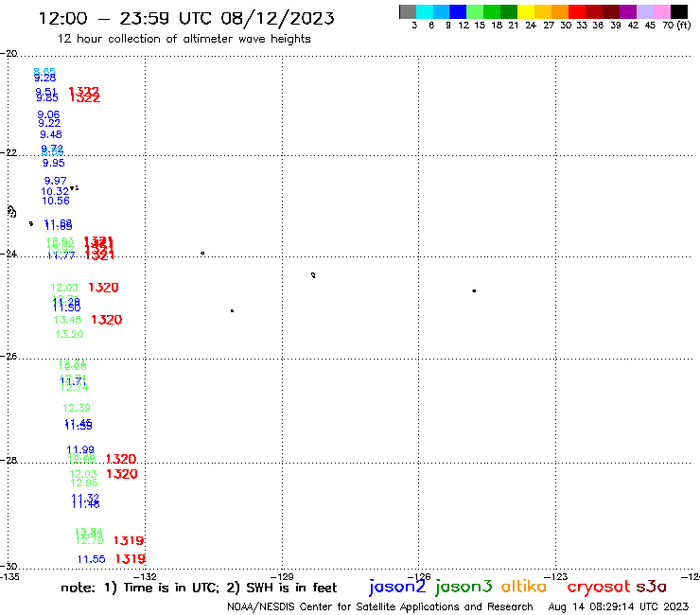
Task: Select the s3a legend label
Action: coord(651,587)
